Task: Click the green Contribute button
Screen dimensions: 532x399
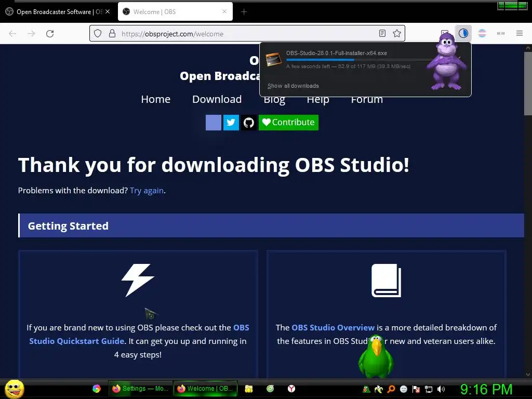Action: [288, 123]
